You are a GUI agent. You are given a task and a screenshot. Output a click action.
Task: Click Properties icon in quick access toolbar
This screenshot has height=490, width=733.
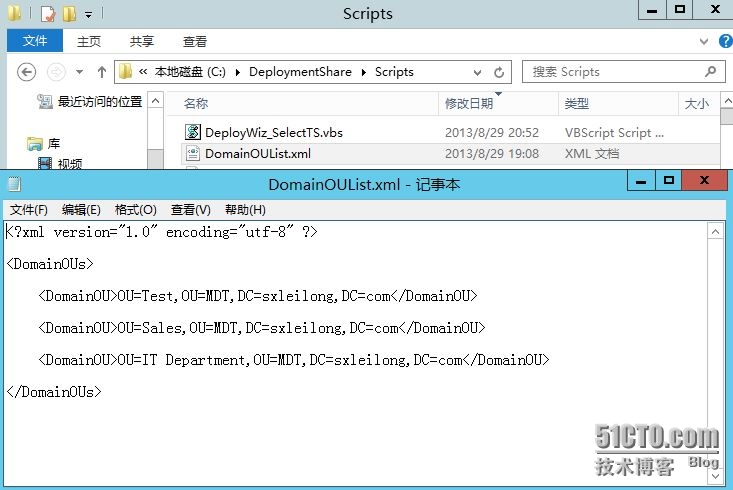tap(48, 14)
